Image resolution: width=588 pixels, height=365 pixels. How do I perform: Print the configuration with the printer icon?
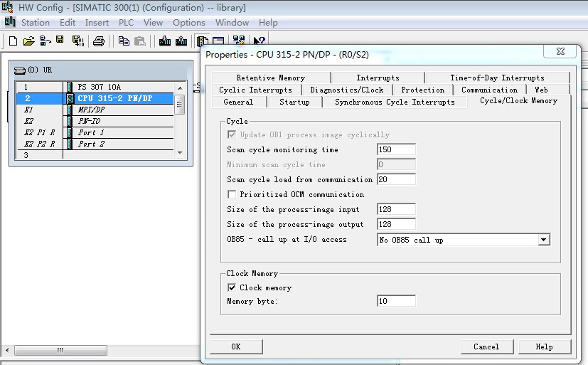(99, 41)
